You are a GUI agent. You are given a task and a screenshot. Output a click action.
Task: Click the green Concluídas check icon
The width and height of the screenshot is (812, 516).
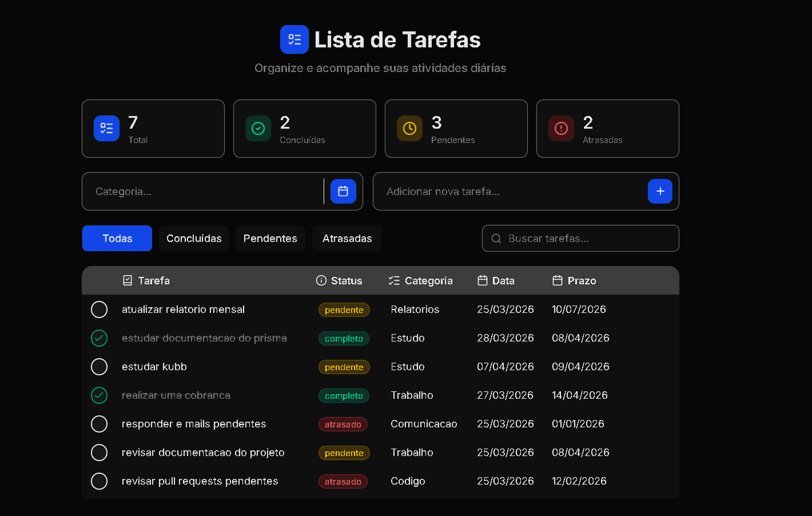pyautogui.click(x=258, y=129)
